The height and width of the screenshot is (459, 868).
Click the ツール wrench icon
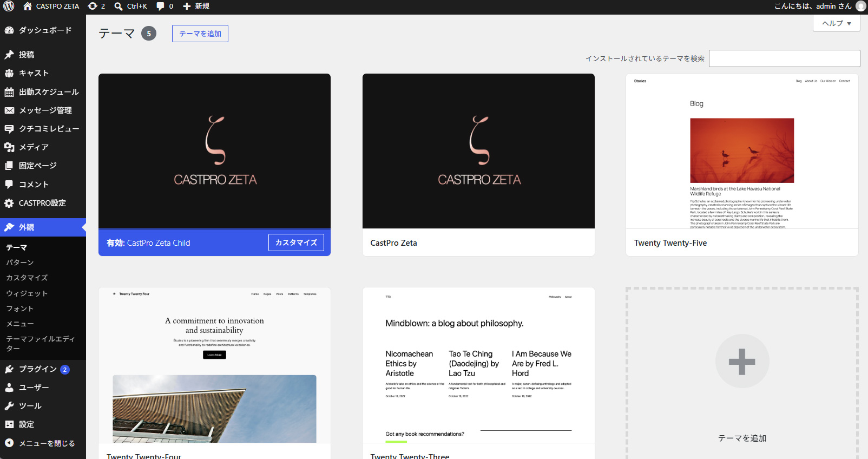tap(9, 406)
